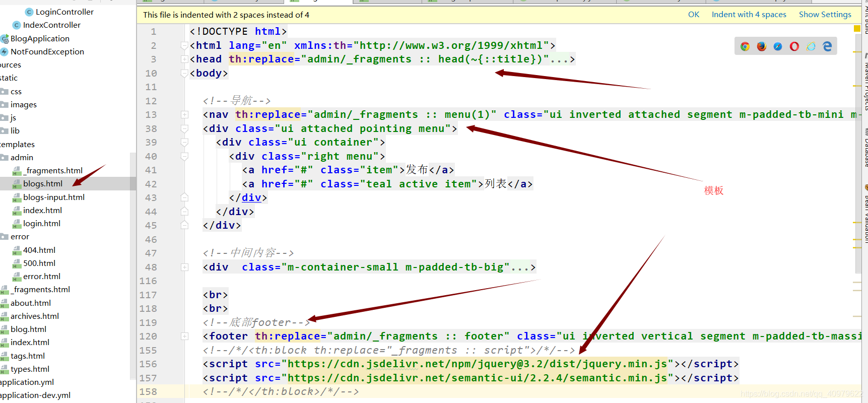868x403 pixels.
Task: Open preview in Safari browser icon
Action: (x=778, y=46)
